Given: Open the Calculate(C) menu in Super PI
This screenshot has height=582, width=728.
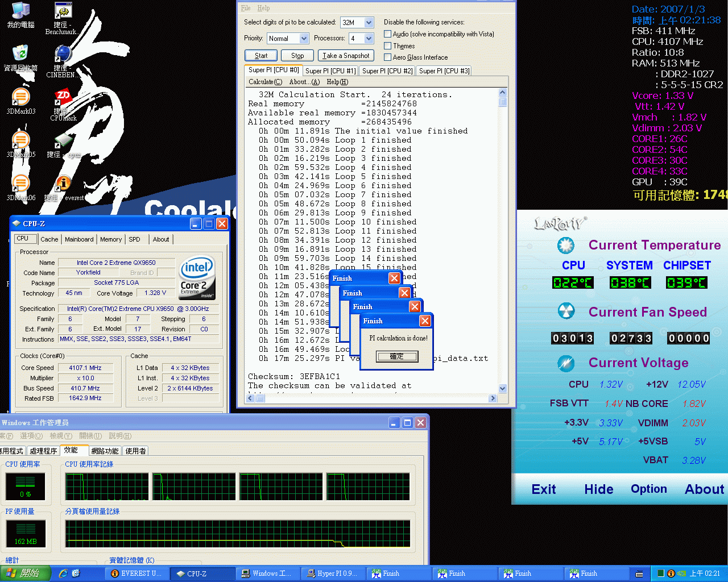Looking at the screenshot, I should click(x=265, y=82).
